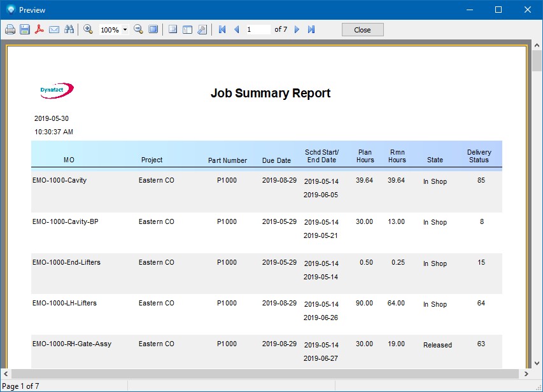Click the vertical scrollbar down arrow
Image resolution: width=543 pixels, height=392 pixels.
pos(537,363)
